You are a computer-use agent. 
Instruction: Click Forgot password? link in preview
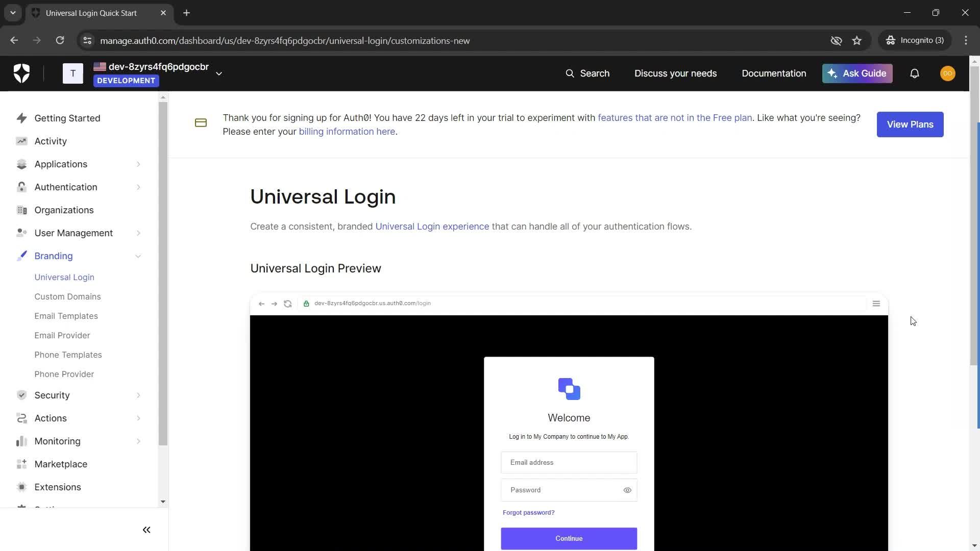point(528,513)
